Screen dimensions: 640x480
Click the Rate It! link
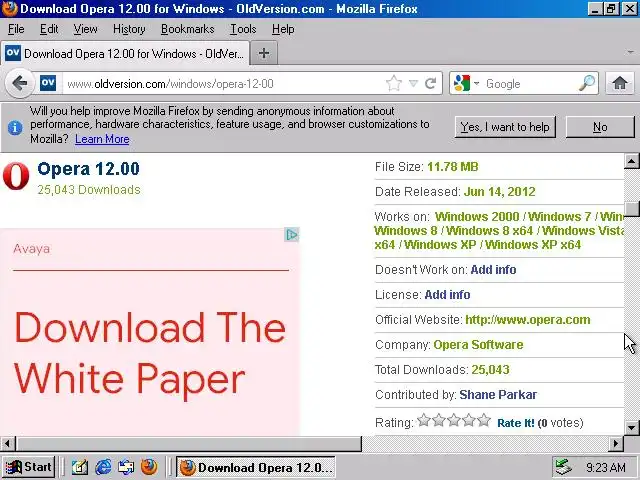click(516, 423)
